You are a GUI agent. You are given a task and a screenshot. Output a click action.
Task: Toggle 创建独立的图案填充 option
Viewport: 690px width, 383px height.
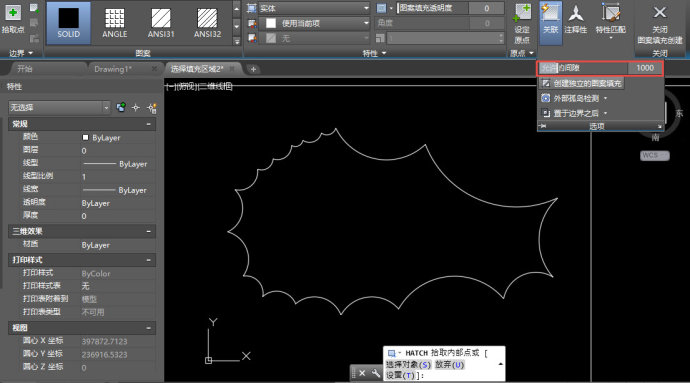(581, 83)
